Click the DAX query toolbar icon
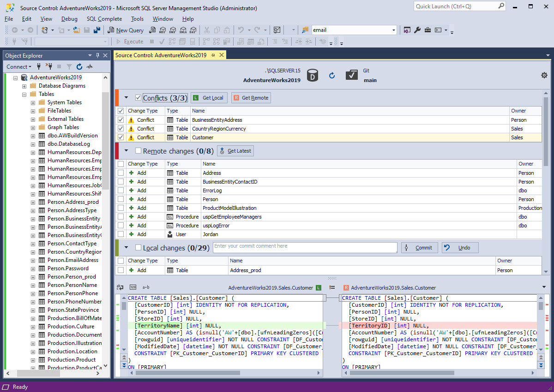The height and width of the screenshot is (392, 554). [193, 30]
